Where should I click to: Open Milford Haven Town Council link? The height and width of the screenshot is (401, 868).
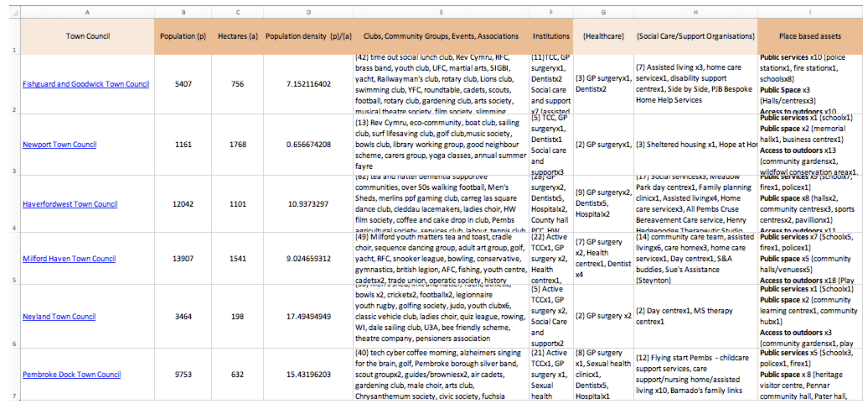[69, 259]
